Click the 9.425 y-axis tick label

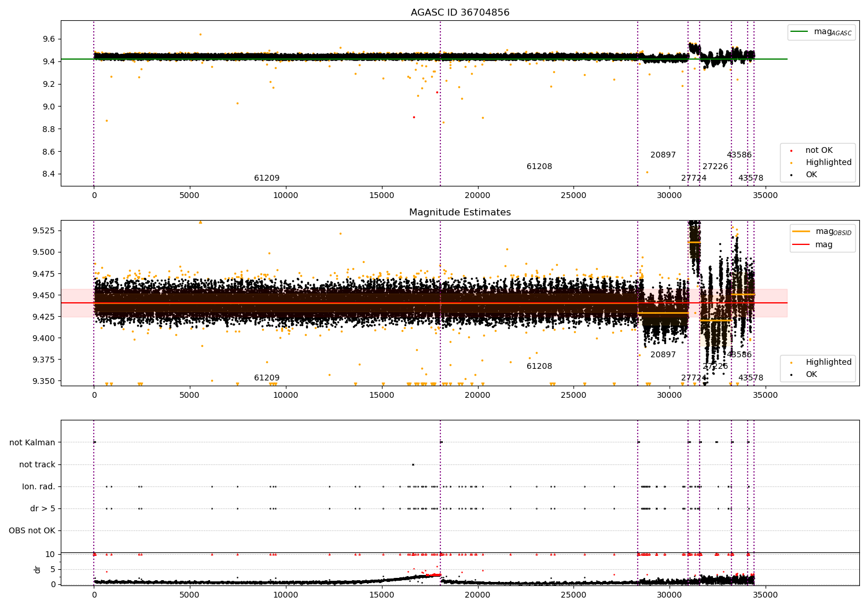point(43,317)
